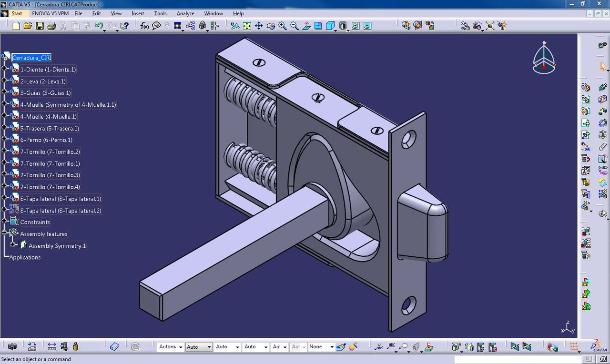Select 8-Tapa lateral (8-Tapa lateral.2) in tree
Viewport: 610px width, 364px height.
pos(61,210)
